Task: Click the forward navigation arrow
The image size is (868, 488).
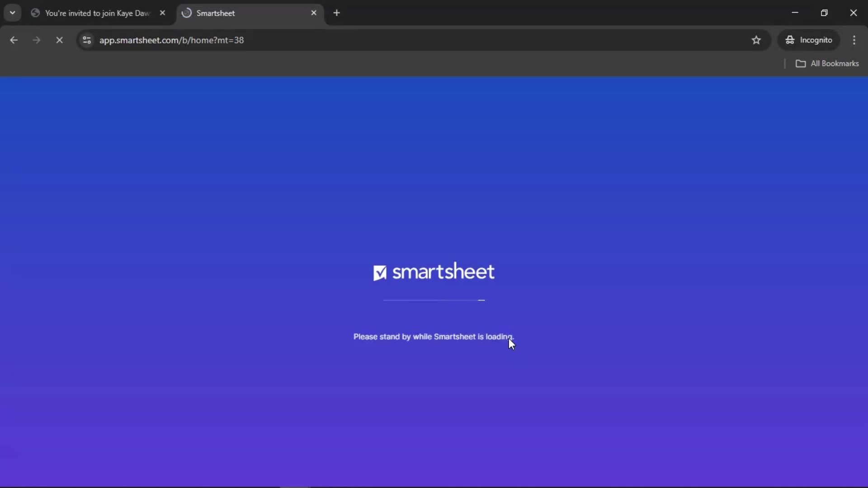Action: coord(36,40)
